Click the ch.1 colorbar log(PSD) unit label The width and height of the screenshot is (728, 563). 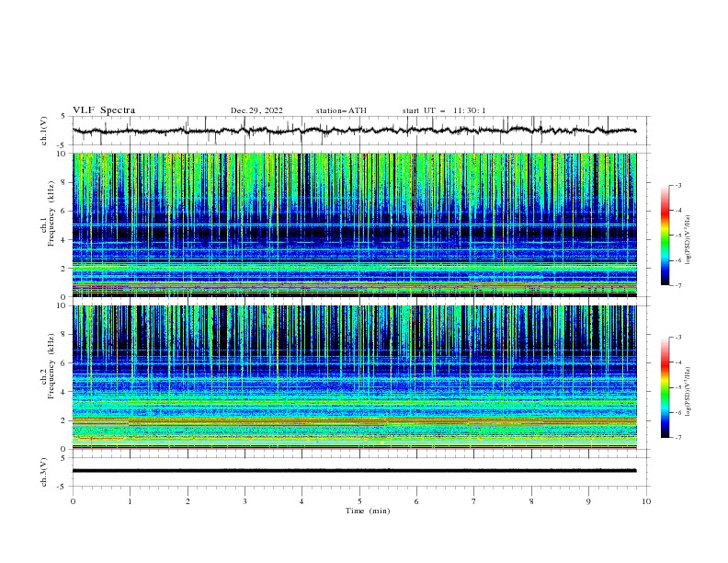click(x=688, y=240)
